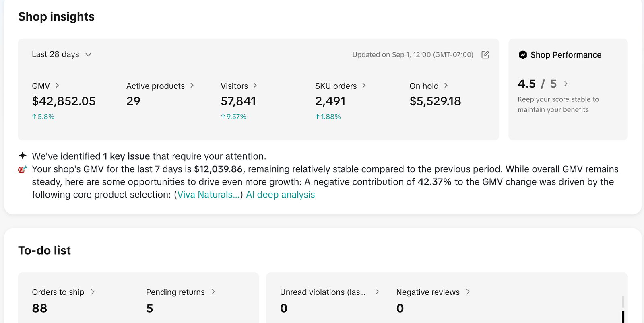Click the GMV value $42,852.05
The width and height of the screenshot is (644, 323).
pyautogui.click(x=64, y=101)
